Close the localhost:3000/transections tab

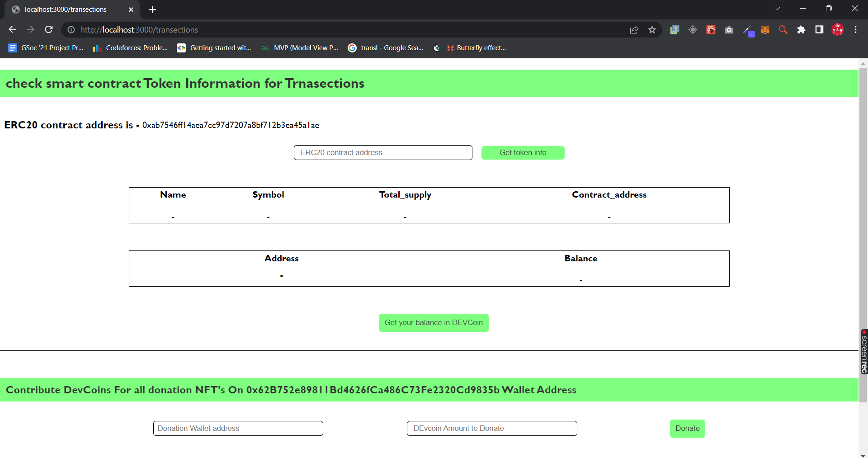tap(131, 9)
